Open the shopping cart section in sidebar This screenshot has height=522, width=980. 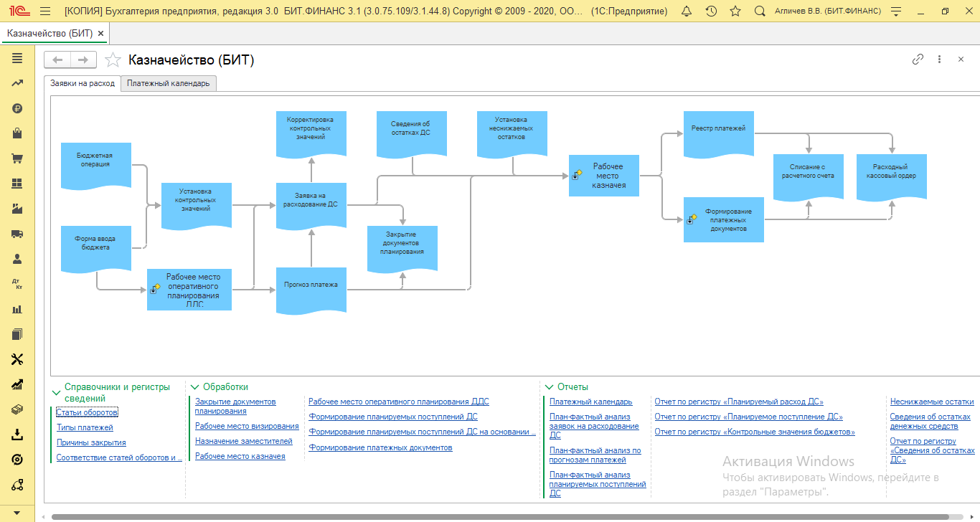point(18,158)
